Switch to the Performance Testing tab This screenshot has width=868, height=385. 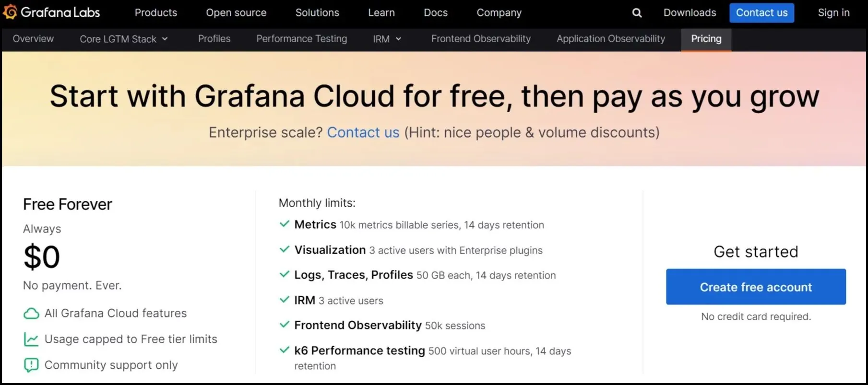pos(301,39)
